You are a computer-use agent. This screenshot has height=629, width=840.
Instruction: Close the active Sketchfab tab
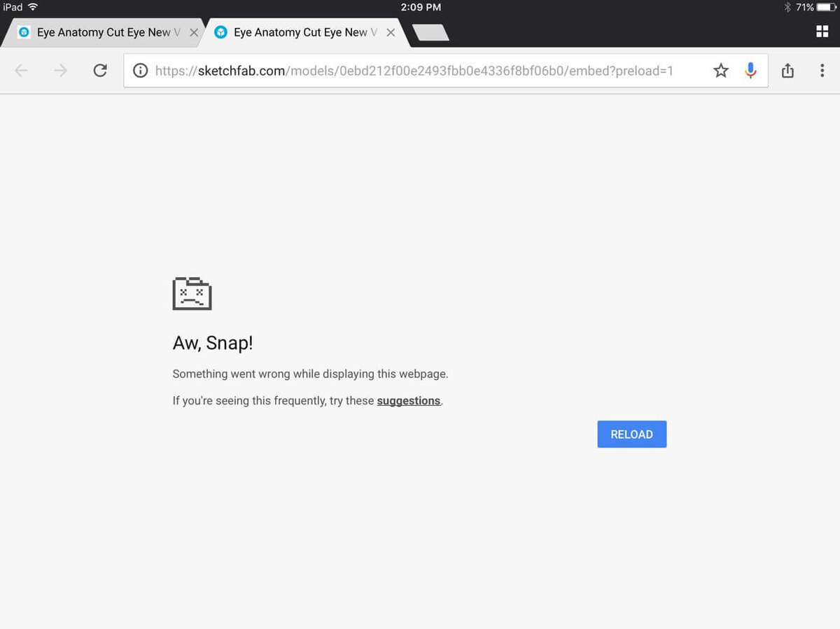[391, 32]
